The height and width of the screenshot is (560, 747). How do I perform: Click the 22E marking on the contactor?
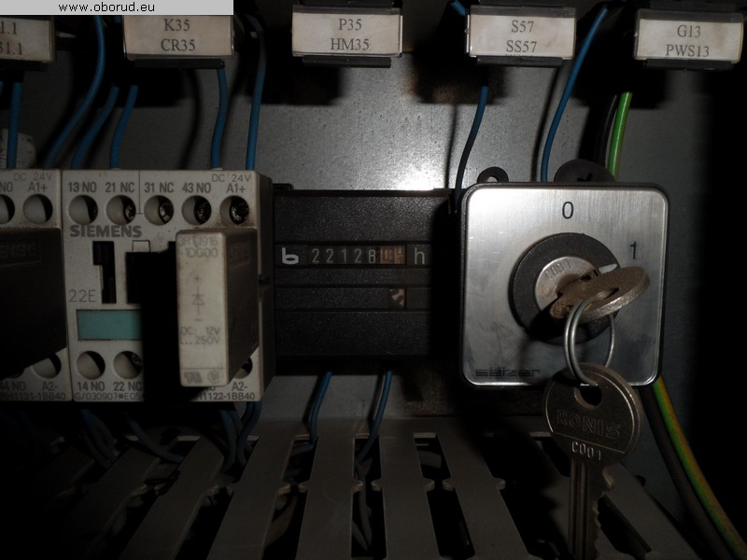coord(82,296)
